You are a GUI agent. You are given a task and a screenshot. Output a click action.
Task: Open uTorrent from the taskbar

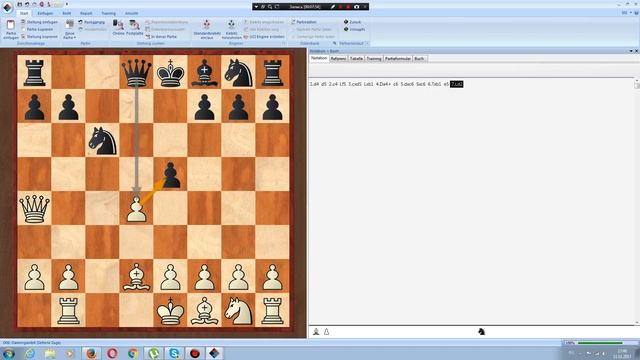(153, 353)
